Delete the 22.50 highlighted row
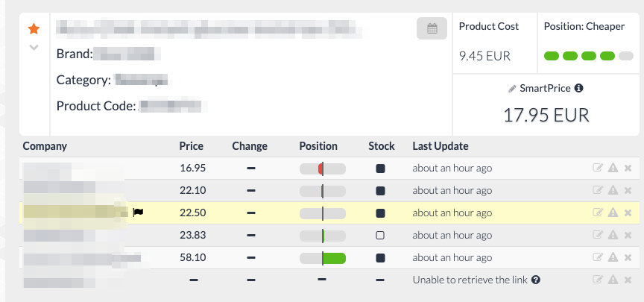The height and width of the screenshot is (302, 644). pyautogui.click(x=628, y=213)
